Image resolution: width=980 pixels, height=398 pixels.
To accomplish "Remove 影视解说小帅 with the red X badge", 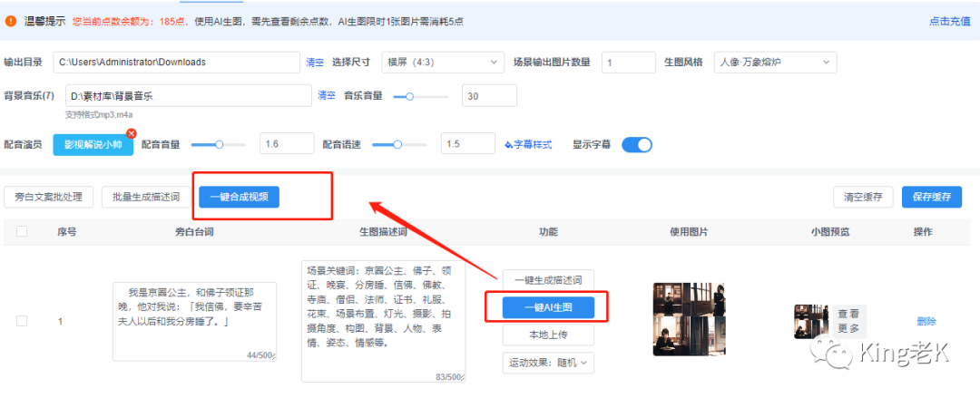I will [x=132, y=133].
